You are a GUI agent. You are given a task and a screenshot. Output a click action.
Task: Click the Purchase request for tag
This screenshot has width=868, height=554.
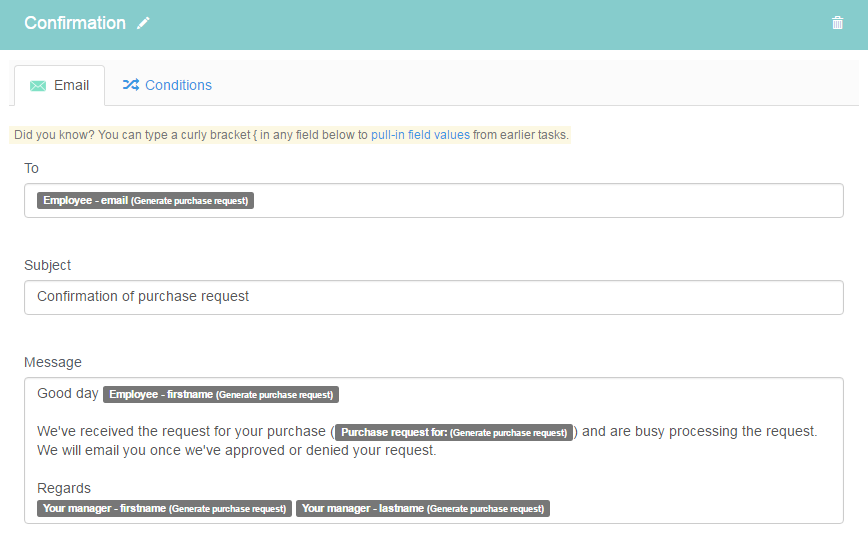click(x=454, y=432)
